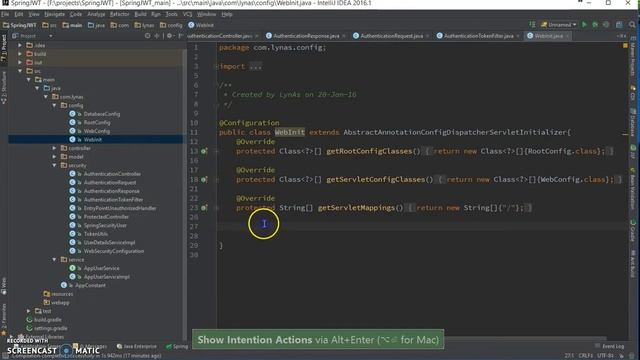Screen dimensions: 640x360
Task: Click the Search Everywhere magnifier icon
Action: pyautogui.click(x=632, y=25)
